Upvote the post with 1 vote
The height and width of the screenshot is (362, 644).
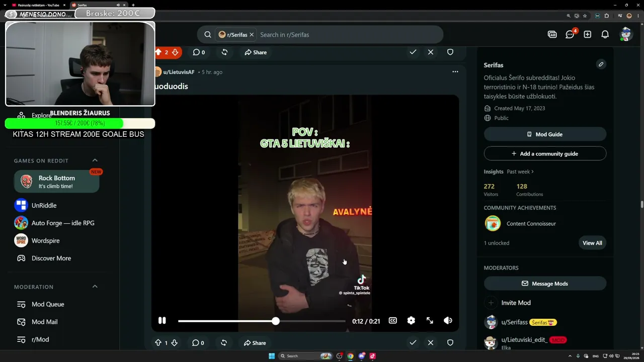pyautogui.click(x=158, y=343)
